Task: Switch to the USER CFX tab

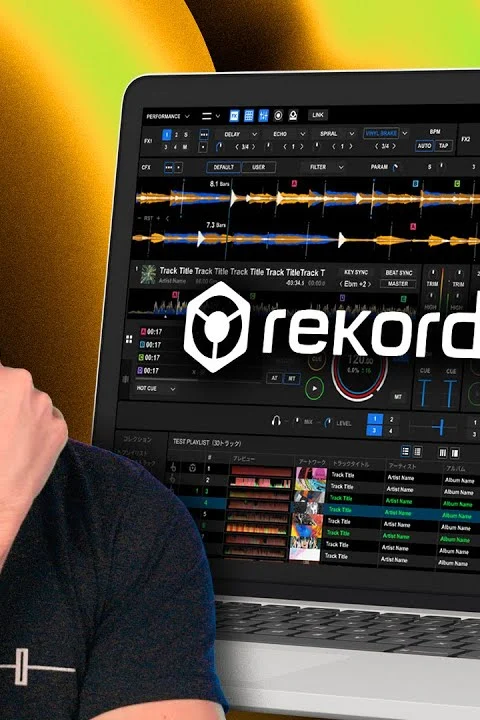Action: (259, 167)
